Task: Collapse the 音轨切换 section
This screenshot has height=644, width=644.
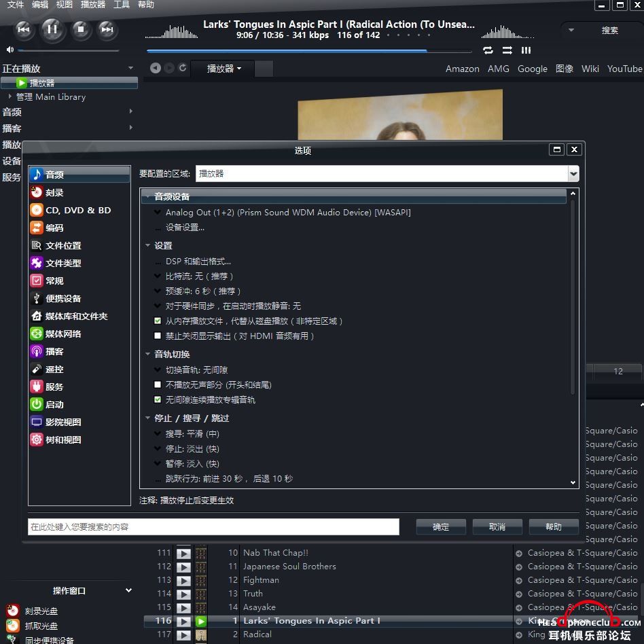Action: [x=147, y=354]
